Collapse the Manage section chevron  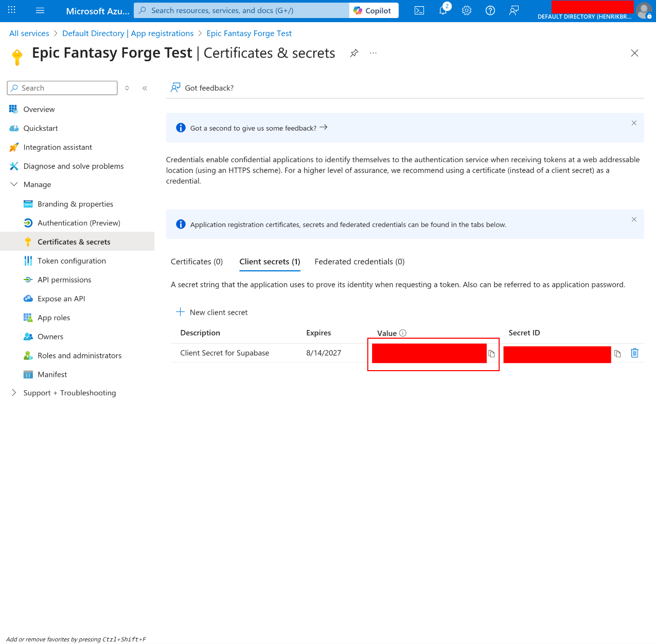point(13,184)
